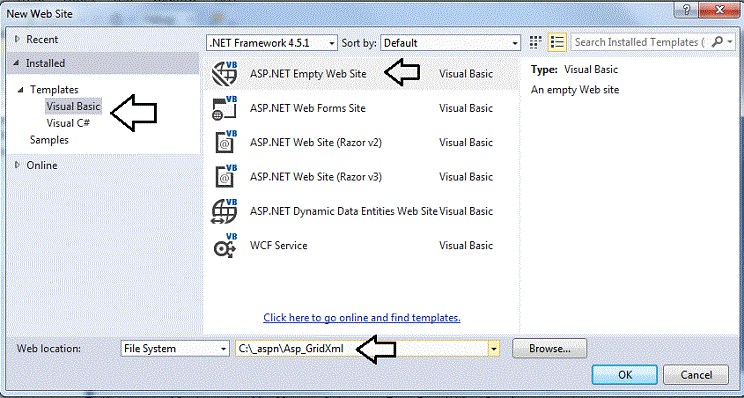744x398 pixels.
Task: Select ASP.NET Web Site (Razor v3) text
Action: click(x=316, y=176)
